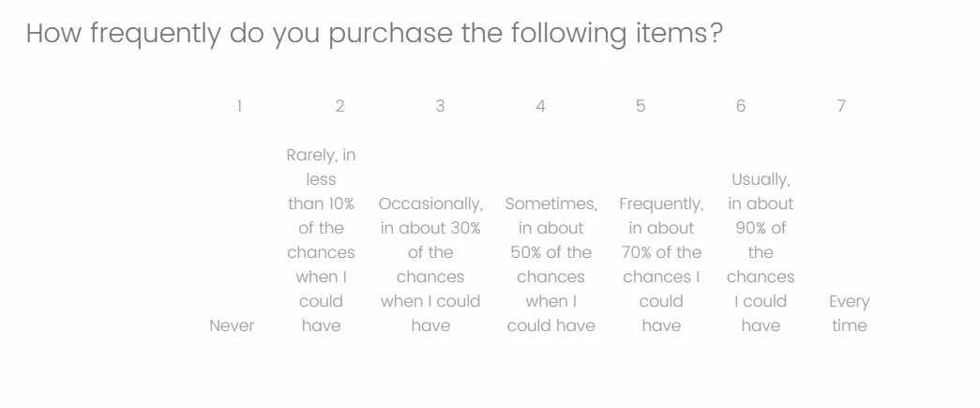Select scale column number 1
This screenshot has width=980, height=408.
click(x=239, y=106)
